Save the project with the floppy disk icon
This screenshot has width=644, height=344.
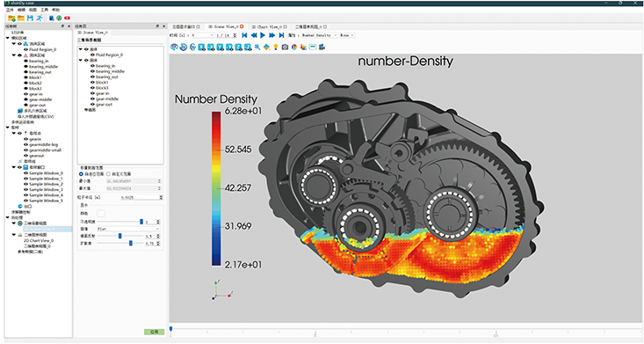pos(30,18)
